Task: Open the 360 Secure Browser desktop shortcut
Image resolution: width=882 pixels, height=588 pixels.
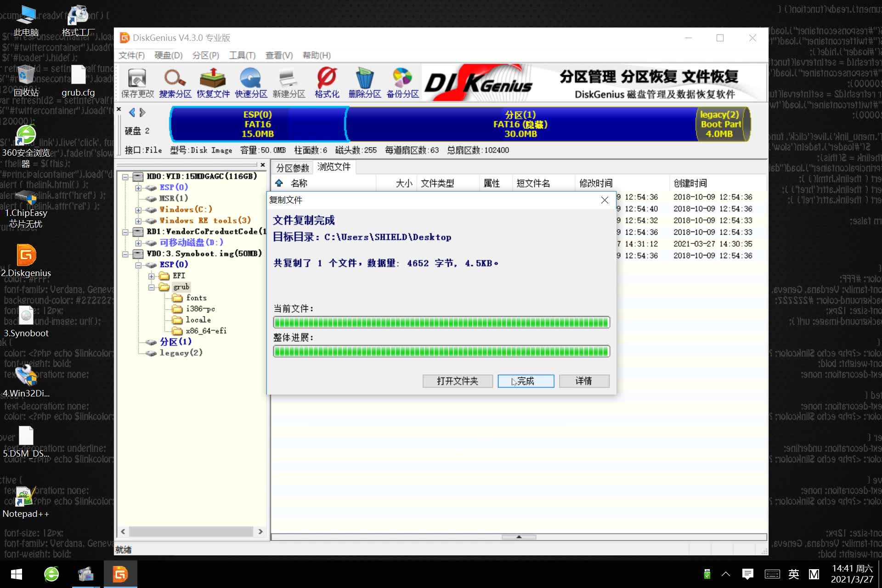Action: pos(26,146)
